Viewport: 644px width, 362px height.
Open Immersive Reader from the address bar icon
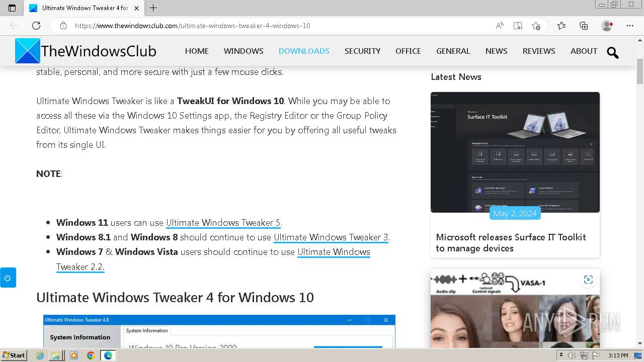tap(518, 26)
